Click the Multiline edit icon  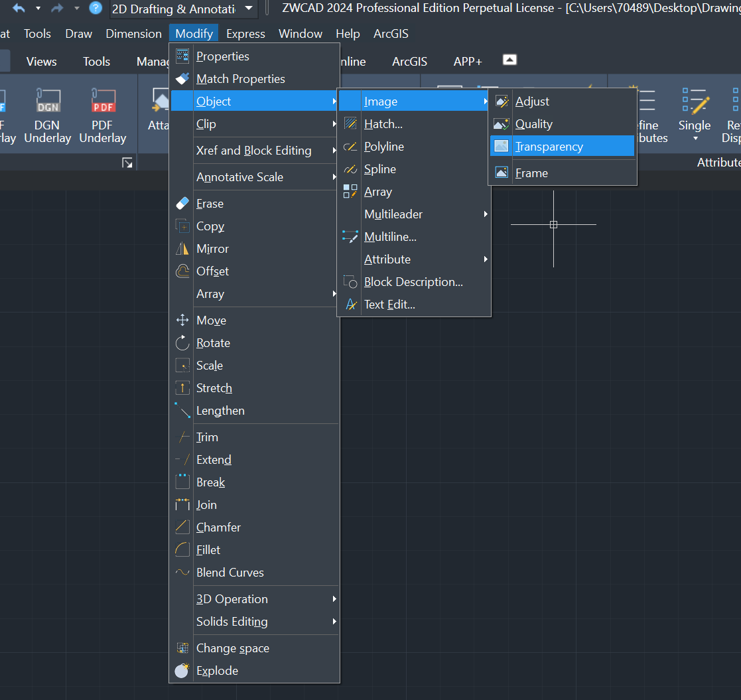pos(350,237)
